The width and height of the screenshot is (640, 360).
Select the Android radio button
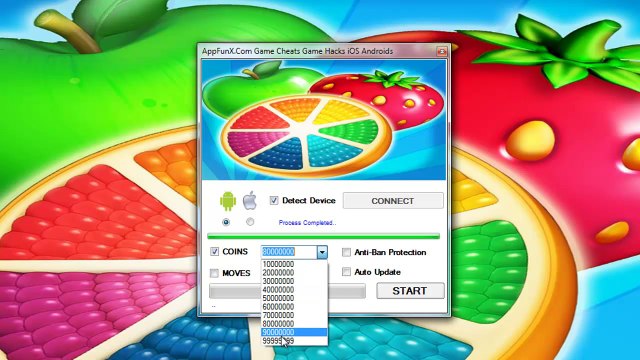(x=226, y=222)
